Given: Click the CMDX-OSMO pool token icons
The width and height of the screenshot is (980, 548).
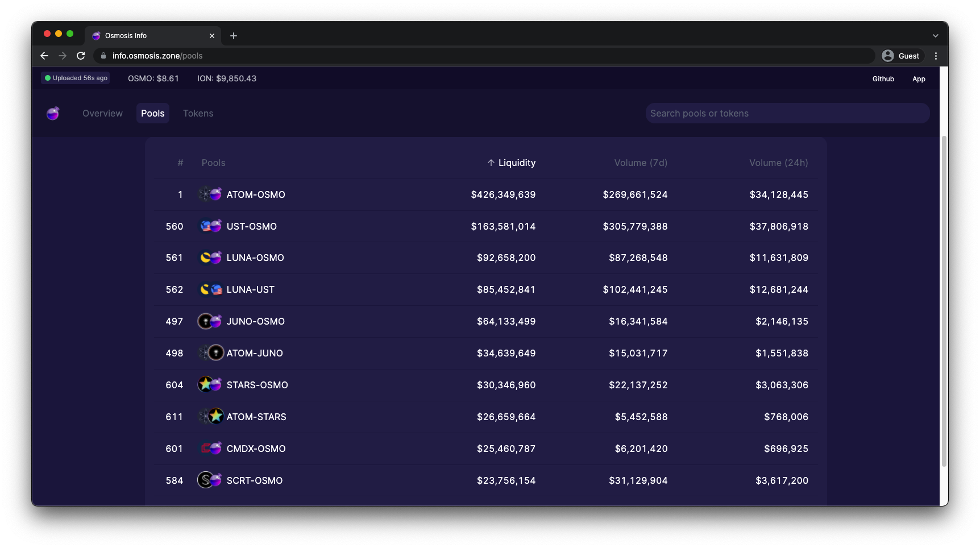Looking at the screenshot, I should [210, 449].
